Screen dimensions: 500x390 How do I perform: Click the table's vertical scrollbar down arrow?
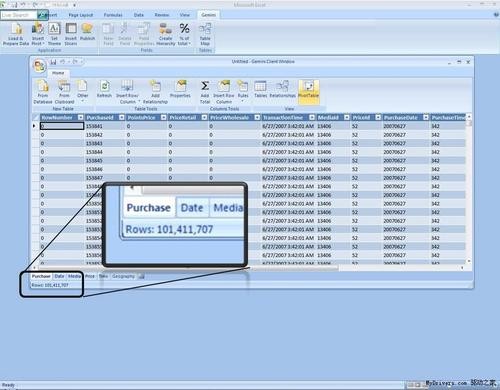point(469,261)
